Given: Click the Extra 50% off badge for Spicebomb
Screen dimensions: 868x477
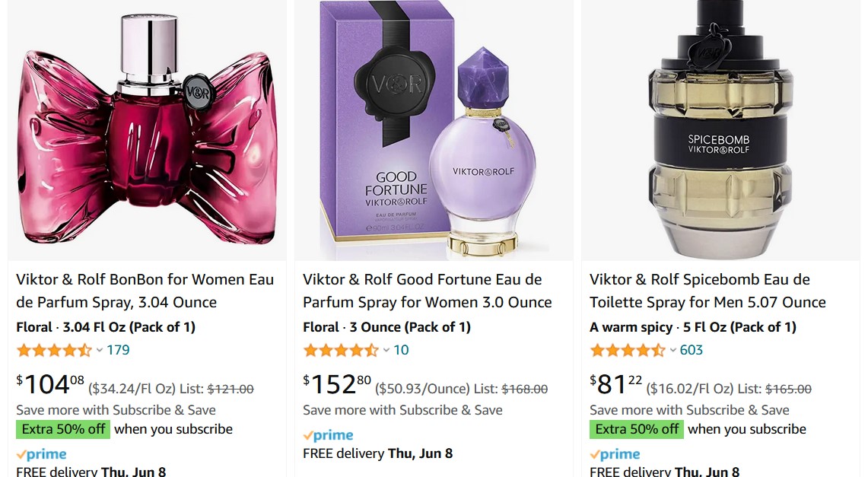Looking at the screenshot, I should 637,429.
